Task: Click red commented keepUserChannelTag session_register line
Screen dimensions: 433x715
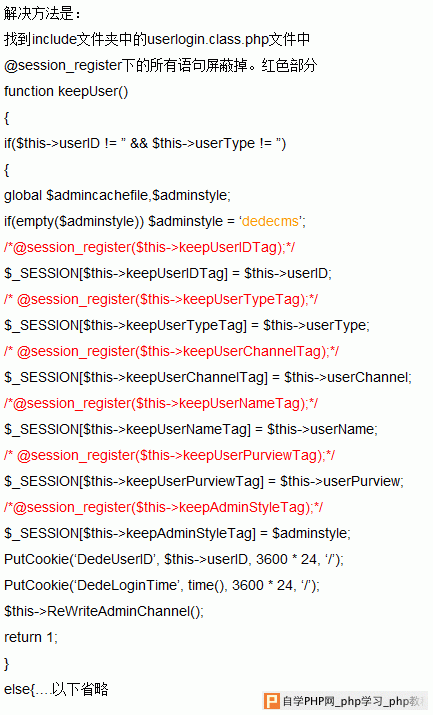Action: pyautogui.click(x=171, y=352)
